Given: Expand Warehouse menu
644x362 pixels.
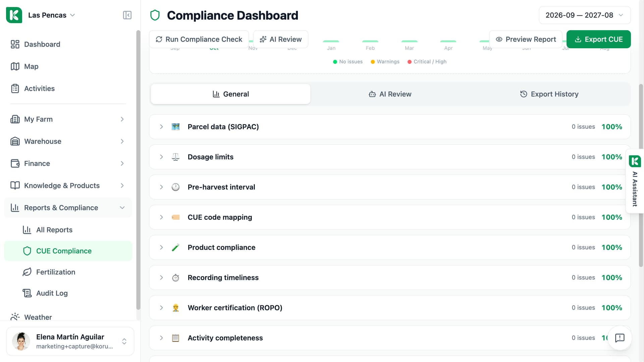Looking at the screenshot, I should tap(68, 141).
